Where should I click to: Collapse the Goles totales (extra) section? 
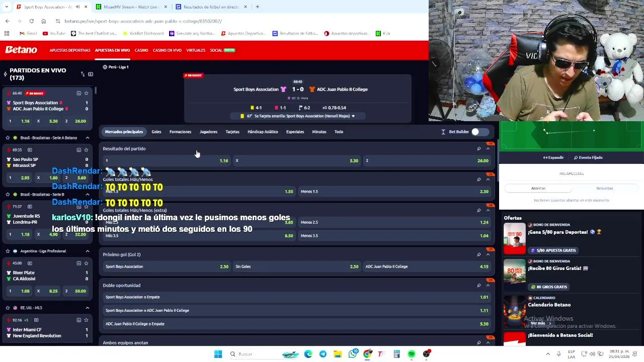click(488, 210)
